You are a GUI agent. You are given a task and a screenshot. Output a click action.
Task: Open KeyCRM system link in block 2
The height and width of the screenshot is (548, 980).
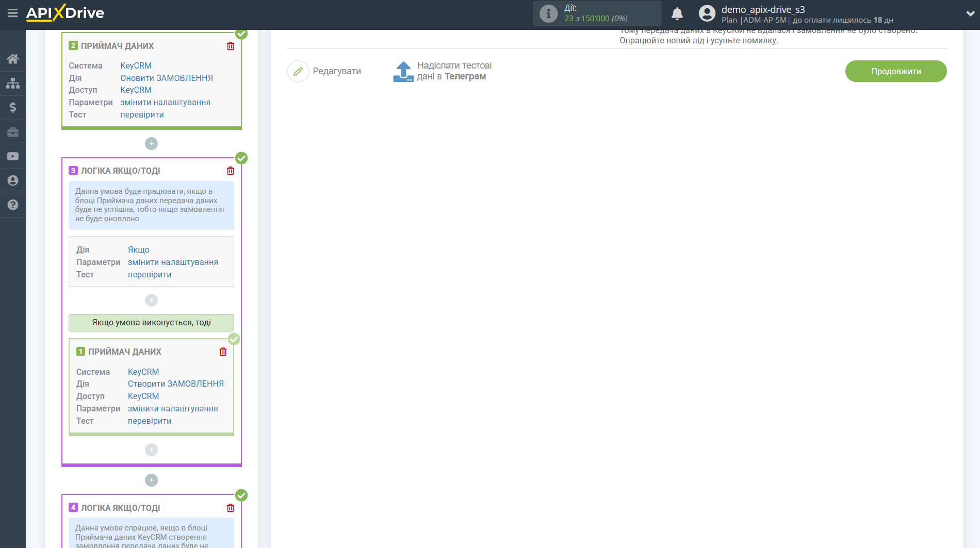pyautogui.click(x=136, y=65)
